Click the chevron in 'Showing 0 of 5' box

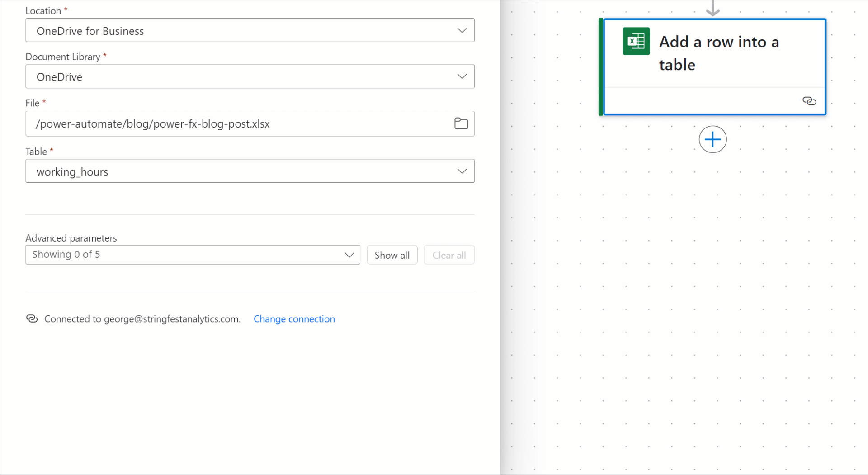[x=349, y=255]
